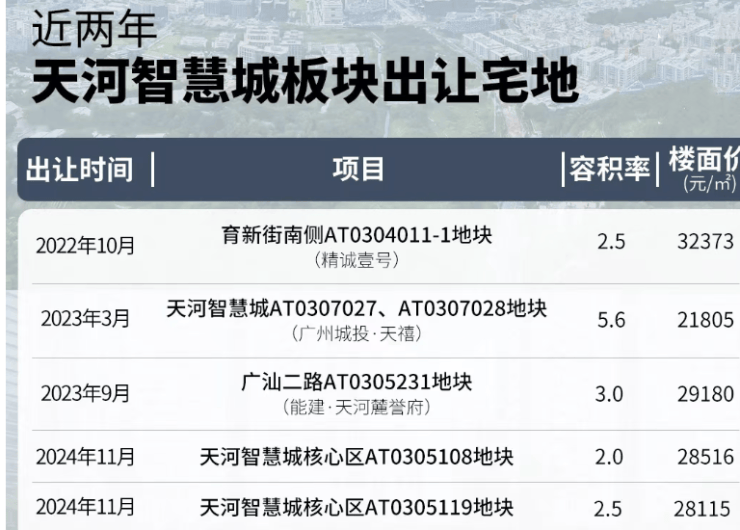740x530 pixels.
Task: Click 天河智慧城核心区AT0305108地块 project name
Action: (357, 457)
